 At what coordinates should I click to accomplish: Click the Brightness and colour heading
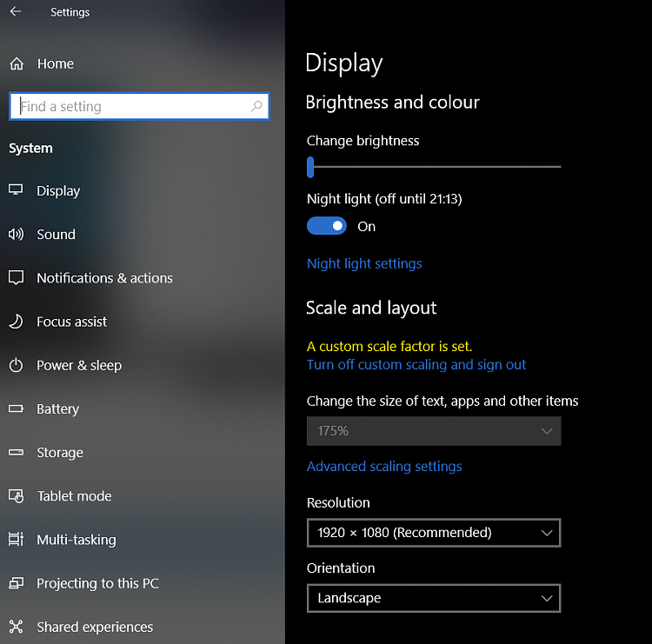(393, 103)
